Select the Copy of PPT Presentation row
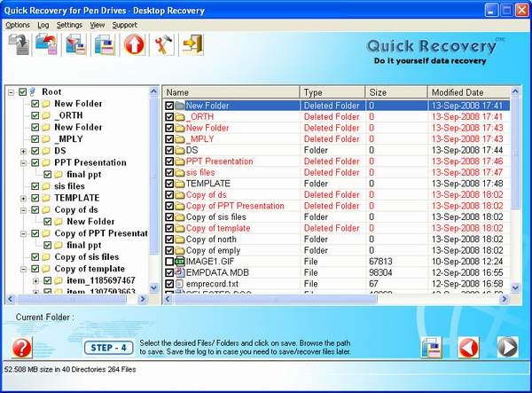This screenshot has height=393, width=532. click(337, 206)
